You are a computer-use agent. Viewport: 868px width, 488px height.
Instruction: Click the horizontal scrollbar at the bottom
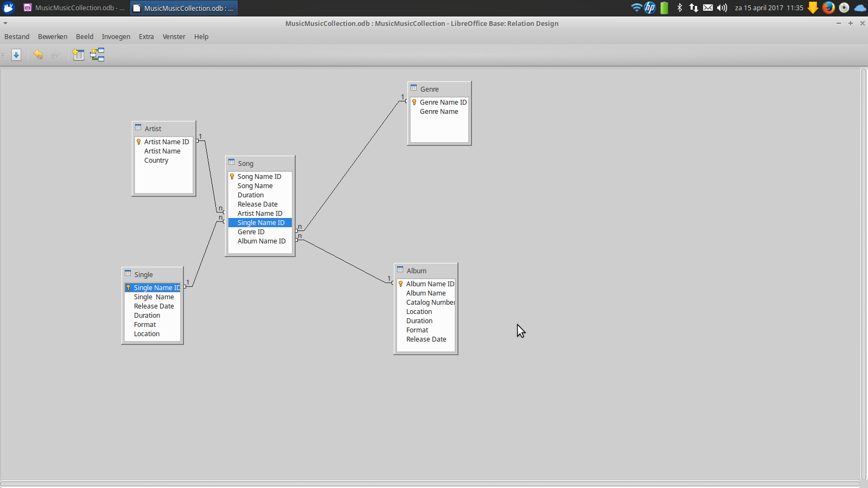click(430, 484)
